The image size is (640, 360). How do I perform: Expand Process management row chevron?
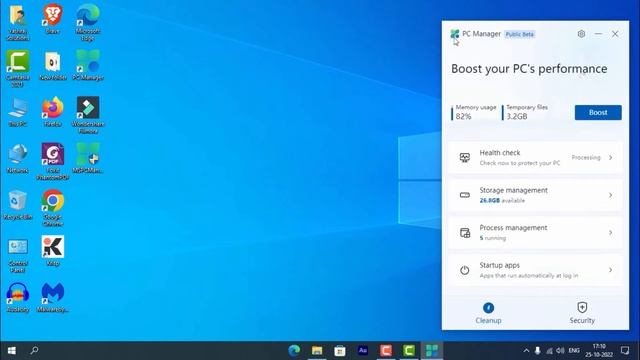[611, 233]
